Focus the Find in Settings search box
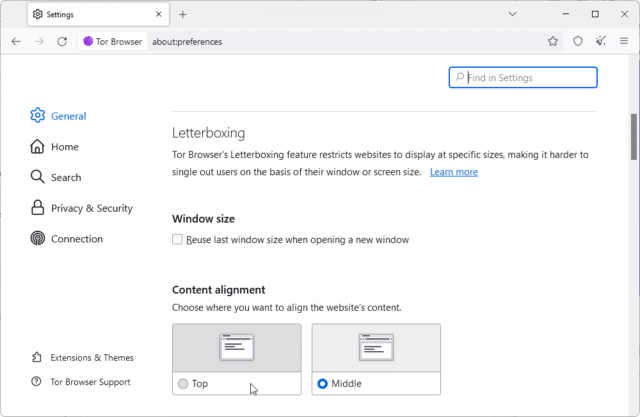640x417 pixels. point(523,78)
